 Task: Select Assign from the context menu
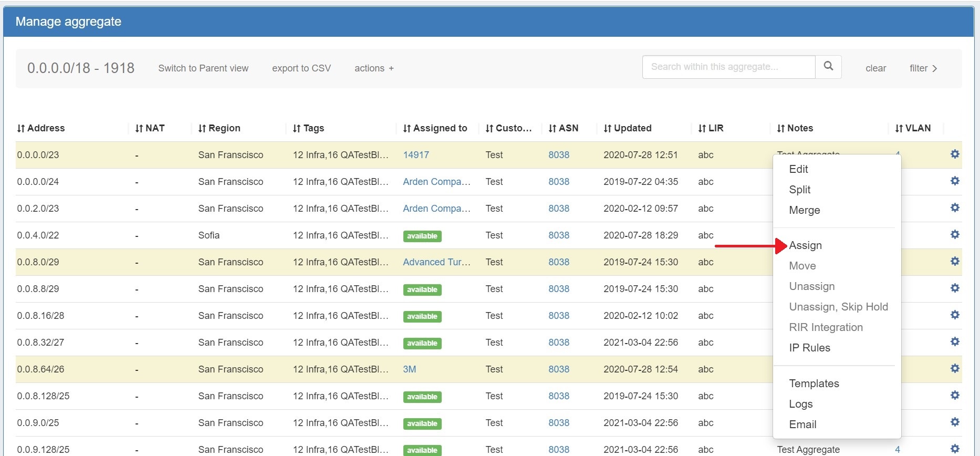[805, 245]
